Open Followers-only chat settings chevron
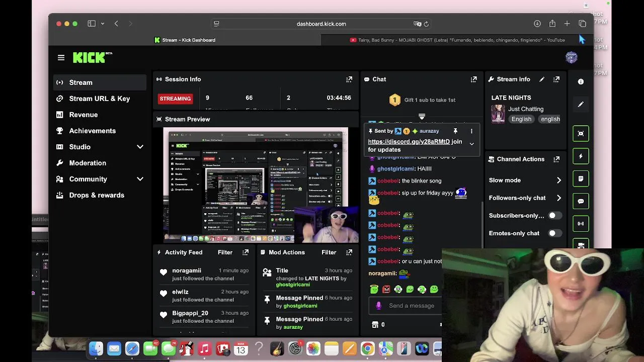Image resolution: width=644 pixels, height=362 pixels. 558,198
